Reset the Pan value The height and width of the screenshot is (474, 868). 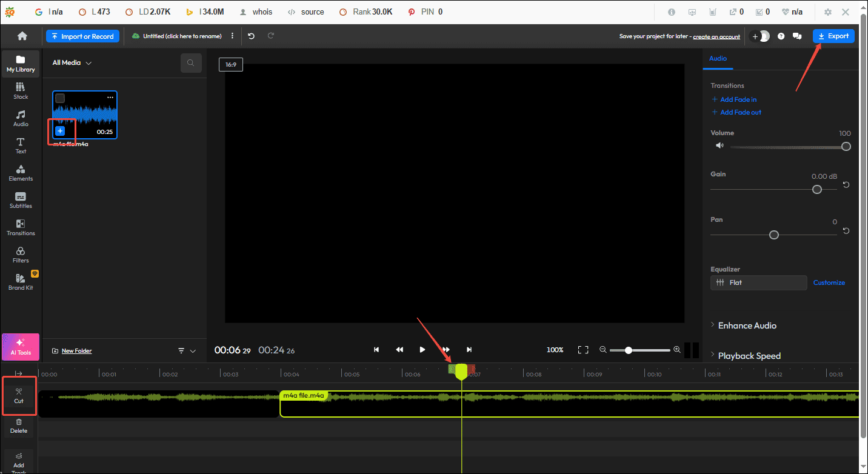pos(846,231)
